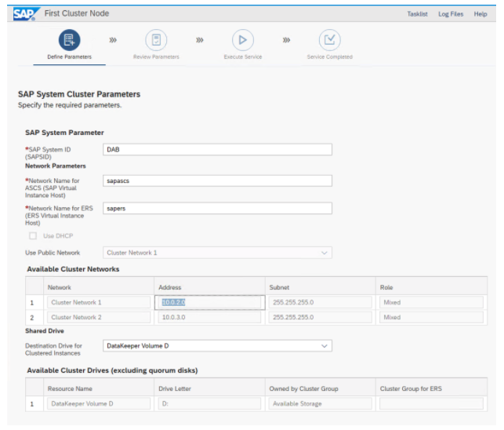
Task: Click the First Cluster Node title
Action: coord(77,13)
